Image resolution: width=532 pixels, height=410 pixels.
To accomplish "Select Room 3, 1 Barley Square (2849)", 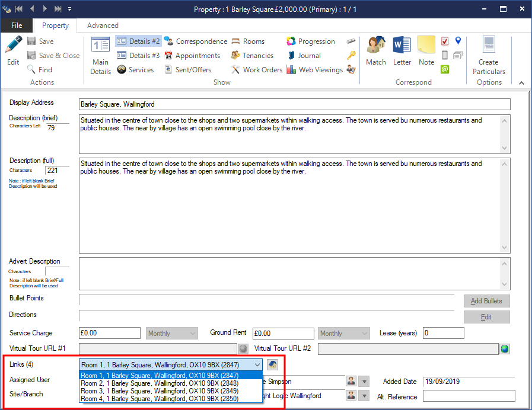I will [x=171, y=391].
